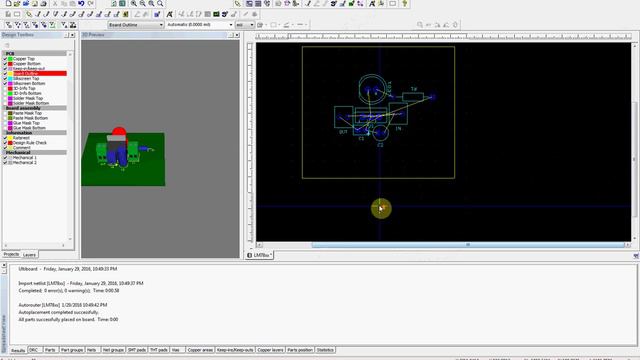The height and width of the screenshot is (360, 640).
Task: Collapse the Information section header
Action: click(x=35, y=133)
